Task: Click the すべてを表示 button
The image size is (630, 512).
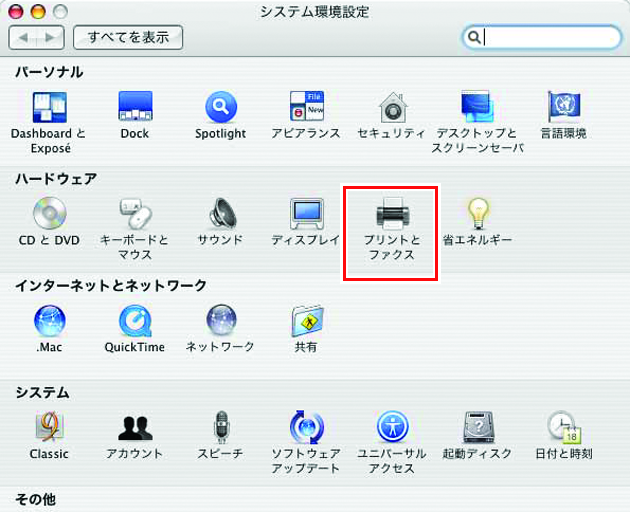Action: click(x=128, y=37)
